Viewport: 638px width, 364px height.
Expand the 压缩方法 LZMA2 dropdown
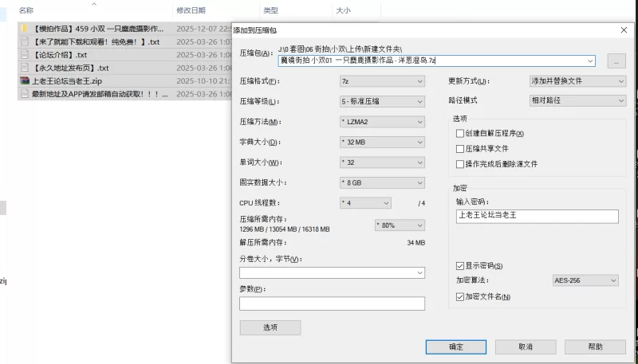click(382, 122)
